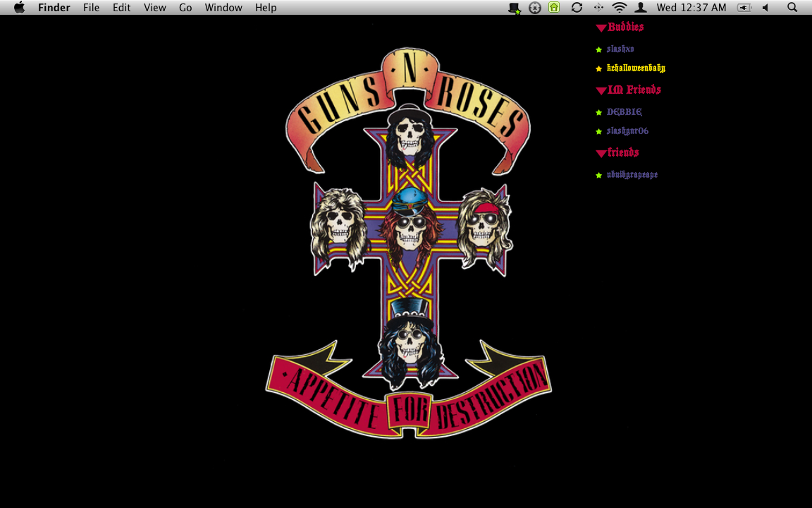Viewport: 812px width, 508px height.
Task: Open the battery charging status menu
Action: (x=744, y=7)
